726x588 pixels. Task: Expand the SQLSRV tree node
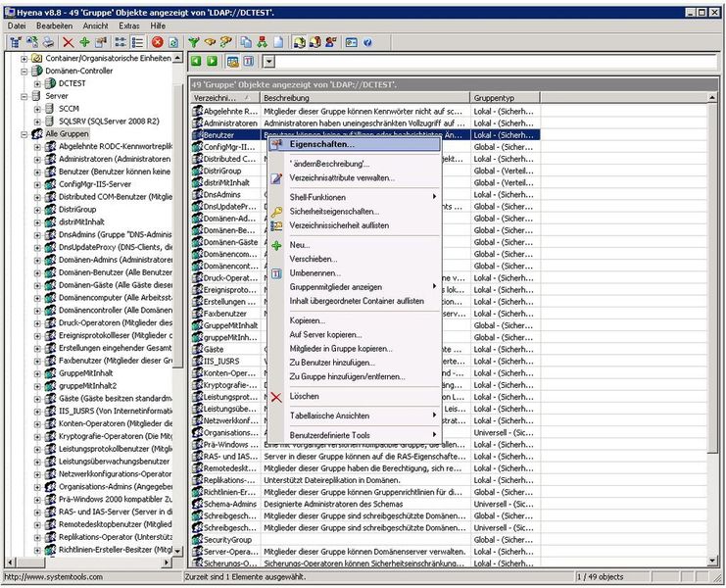[x=37, y=122]
